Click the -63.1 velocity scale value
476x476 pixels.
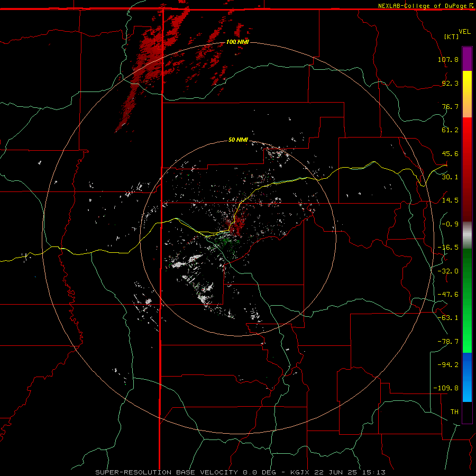(448, 318)
